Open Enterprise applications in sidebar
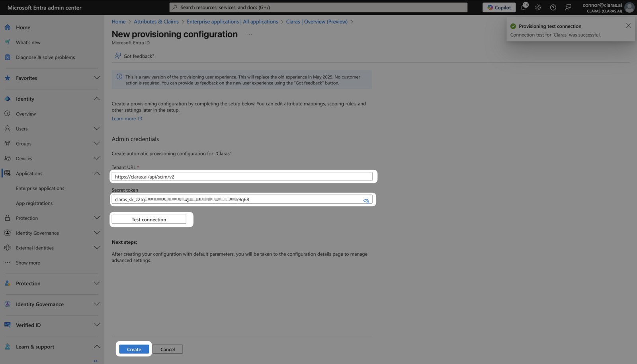The height and width of the screenshot is (364, 637). 40,188
